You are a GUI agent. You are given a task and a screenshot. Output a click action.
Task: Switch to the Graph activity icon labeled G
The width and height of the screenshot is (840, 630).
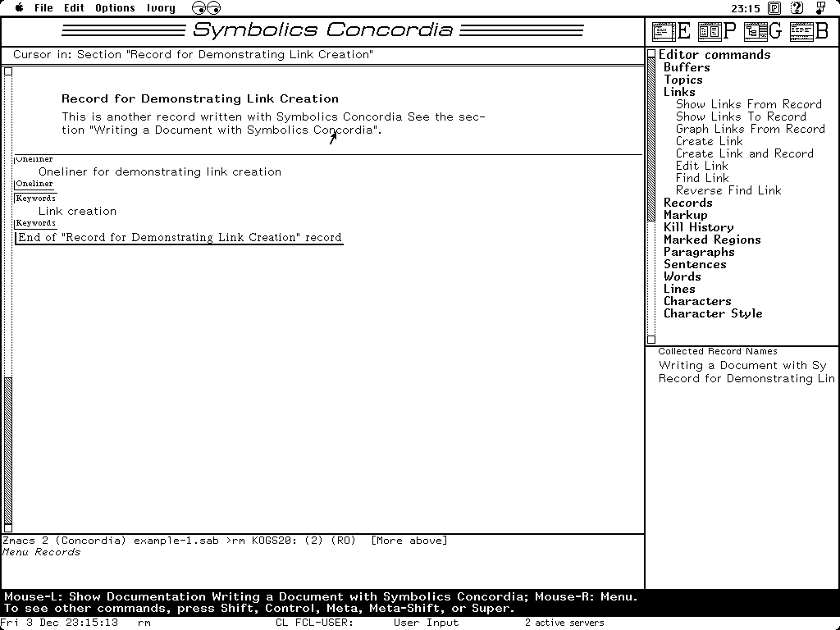pyautogui.click(x=764, y=32)
